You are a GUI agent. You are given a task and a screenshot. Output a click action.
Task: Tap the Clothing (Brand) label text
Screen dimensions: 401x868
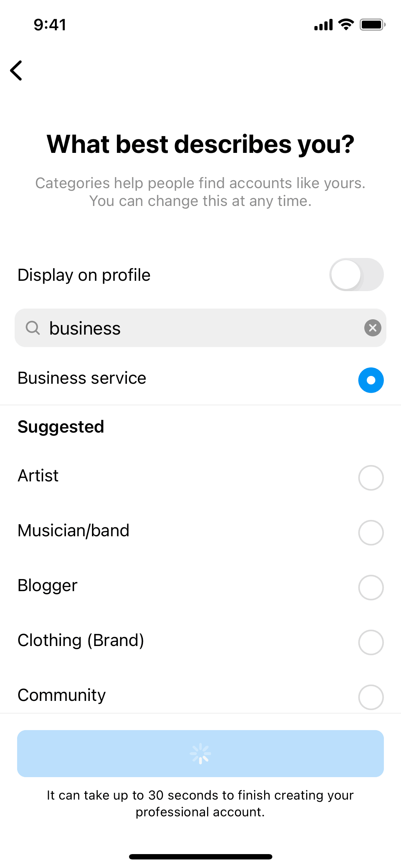pyautogui.click(x=81, y=640)
